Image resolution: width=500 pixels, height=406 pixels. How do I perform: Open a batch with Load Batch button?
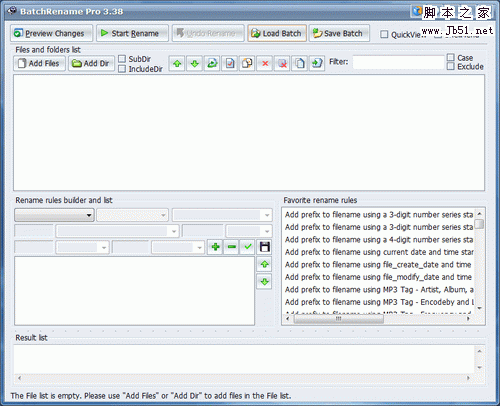pyautogui.click(x=277, y=33)
